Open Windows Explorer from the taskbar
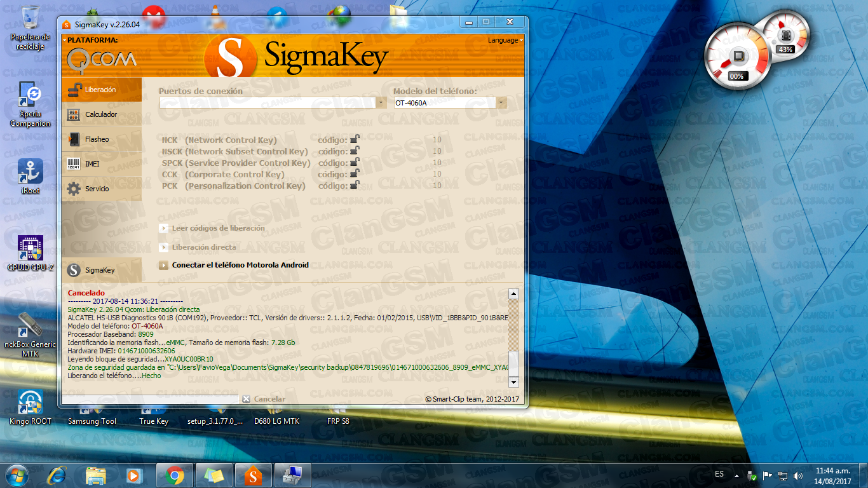 (x=96, y=475)
